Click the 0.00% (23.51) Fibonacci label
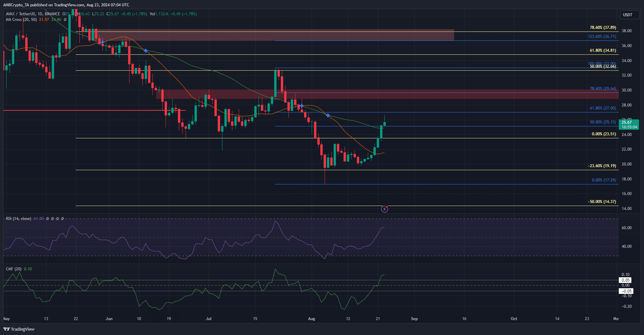644x335 pixels. (x=604, y=134)
